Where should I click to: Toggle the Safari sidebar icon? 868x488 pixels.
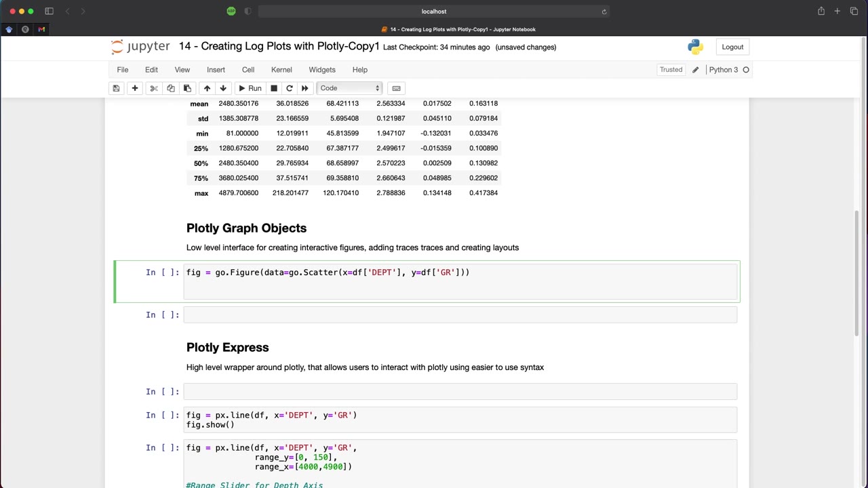tap(49, 11)
